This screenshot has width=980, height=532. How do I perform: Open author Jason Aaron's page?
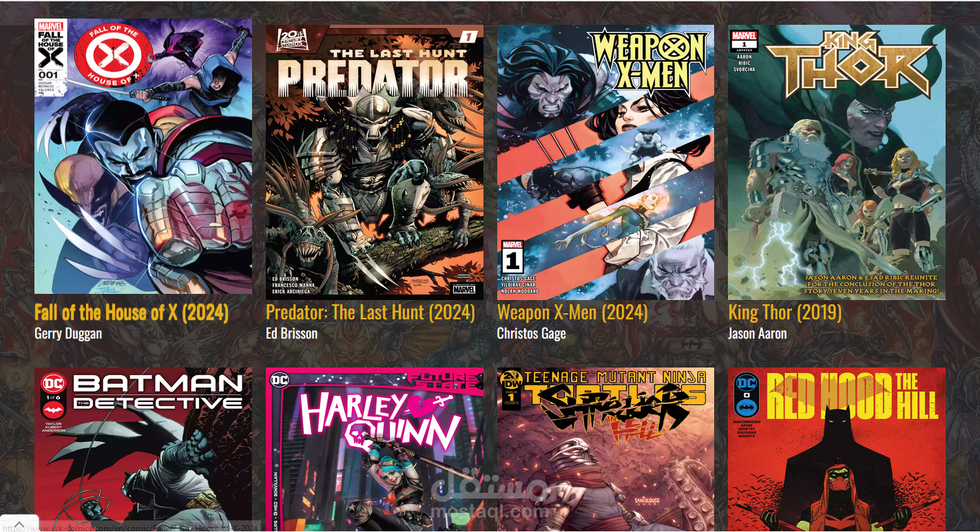tap(758, 334)
